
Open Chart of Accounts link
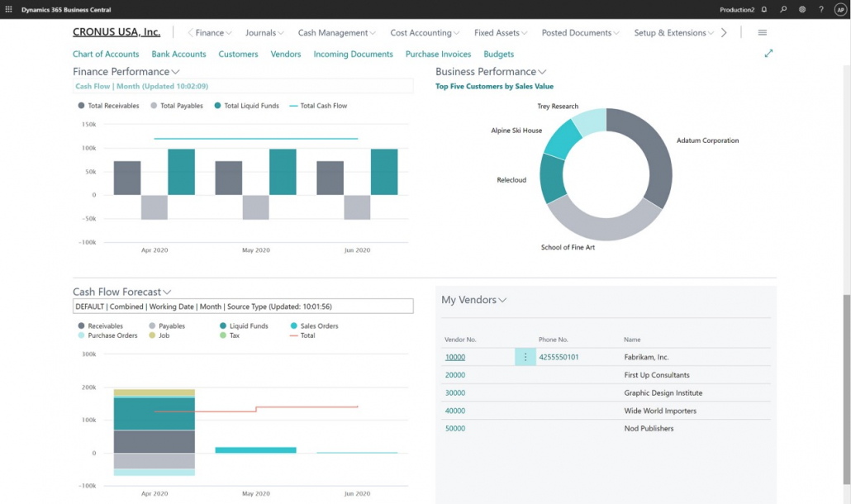tap(106, 54)
